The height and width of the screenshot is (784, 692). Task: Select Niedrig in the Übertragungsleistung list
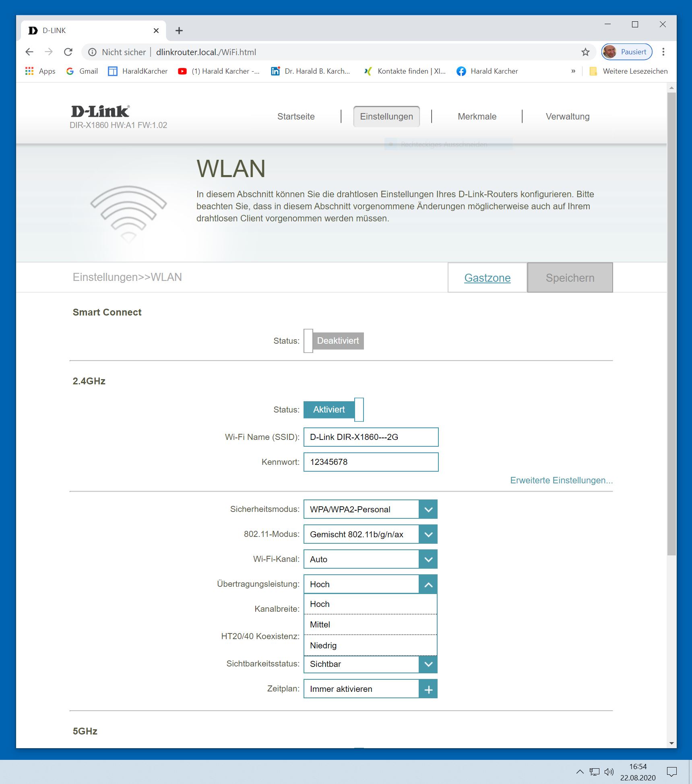pos(370,646)
